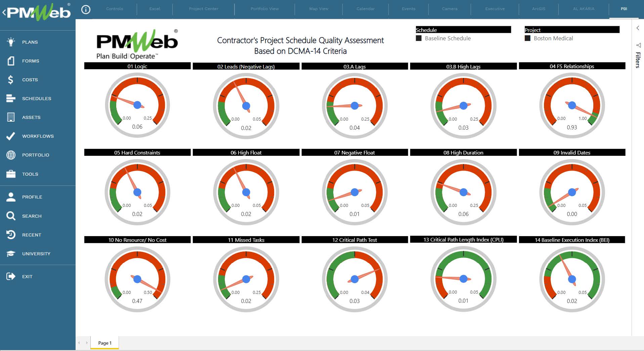The height and width of the screenshot is (351, 644).
Task: Open the Tools briefcase icon
Action: pos(11,174)
